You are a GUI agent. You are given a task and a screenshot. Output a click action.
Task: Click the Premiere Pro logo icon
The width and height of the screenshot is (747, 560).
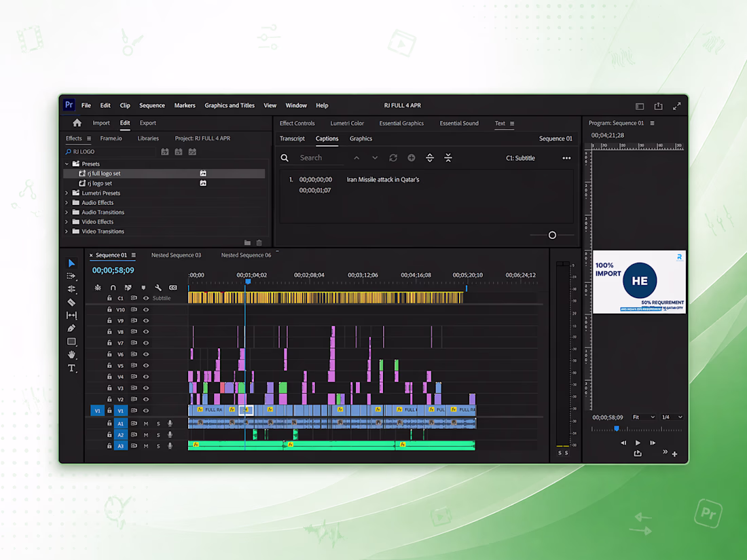[x=69, y=105]
